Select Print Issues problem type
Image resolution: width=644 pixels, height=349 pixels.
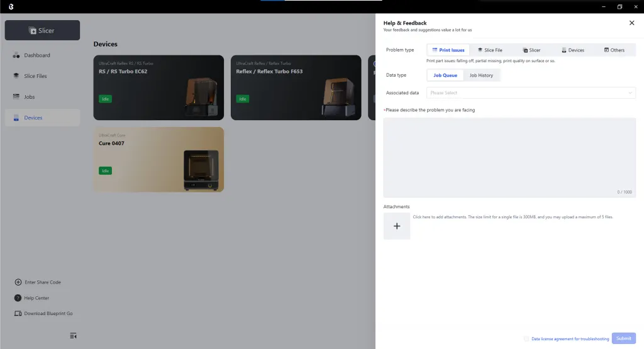tap(448, 50)
